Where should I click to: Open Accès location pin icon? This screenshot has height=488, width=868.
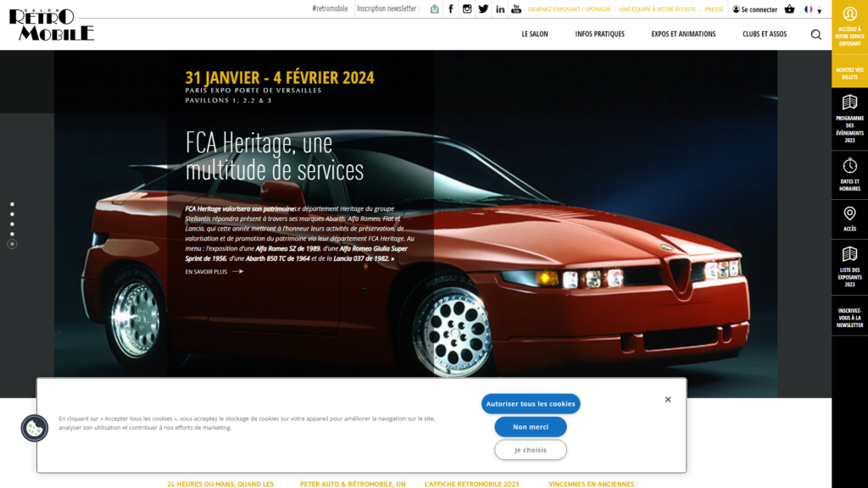(x=849, y=213)
